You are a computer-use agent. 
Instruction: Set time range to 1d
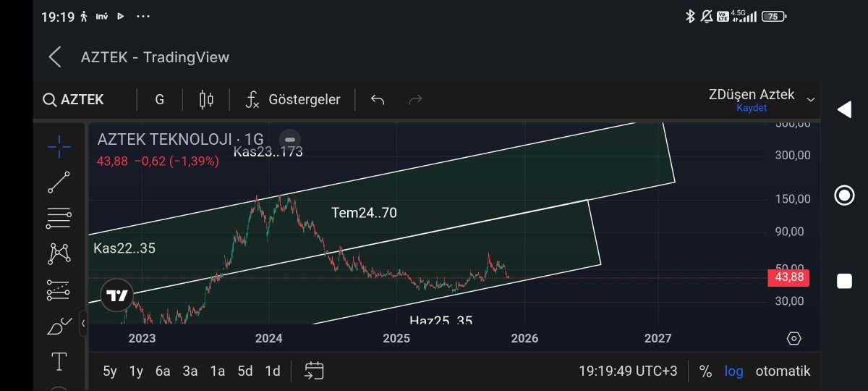click(273, 371)
